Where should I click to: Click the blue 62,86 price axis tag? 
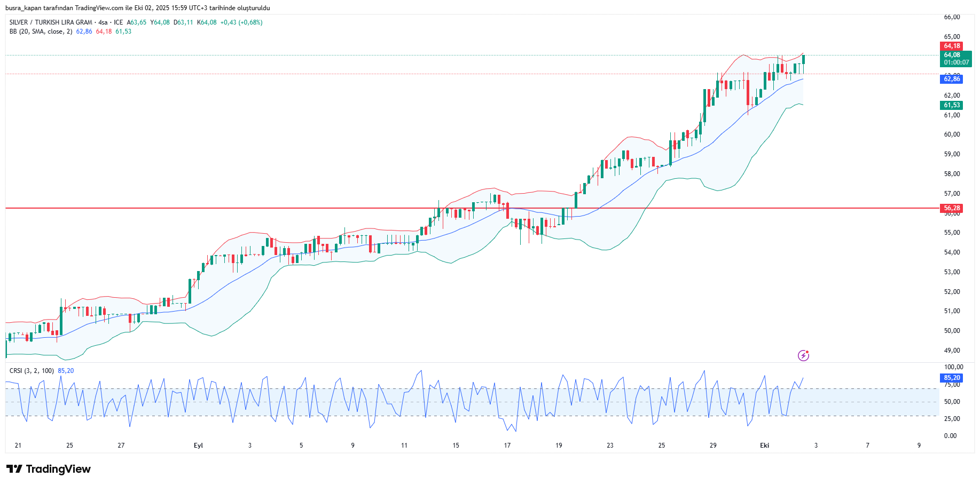pos(951,79)
